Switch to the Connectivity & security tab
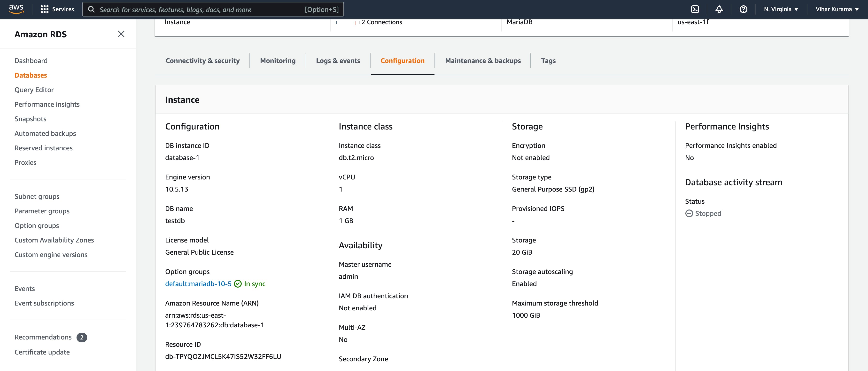The image size is (868, 371). (202, 61)
